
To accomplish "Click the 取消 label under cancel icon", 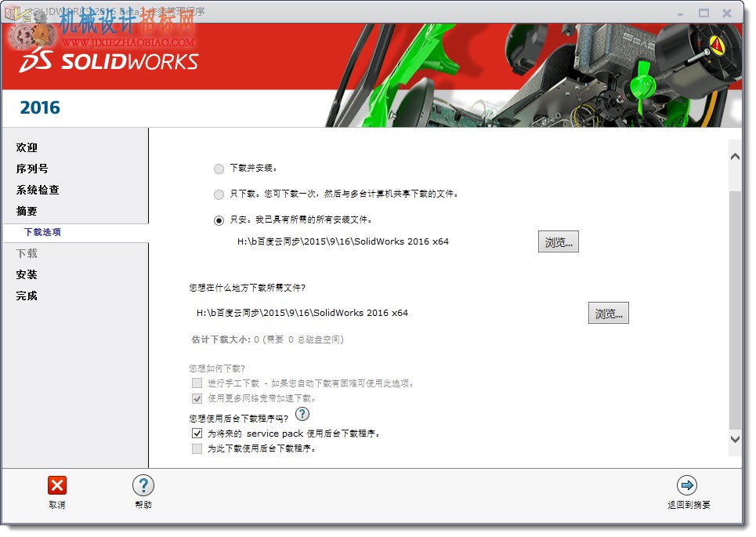I will [x=57, y=505].
